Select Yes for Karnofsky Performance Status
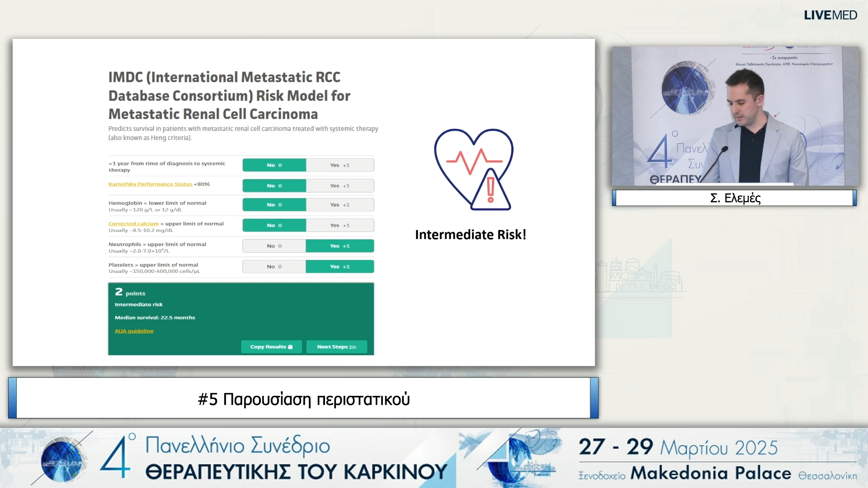This screenshot has width=868, height=488. point(340,186)
